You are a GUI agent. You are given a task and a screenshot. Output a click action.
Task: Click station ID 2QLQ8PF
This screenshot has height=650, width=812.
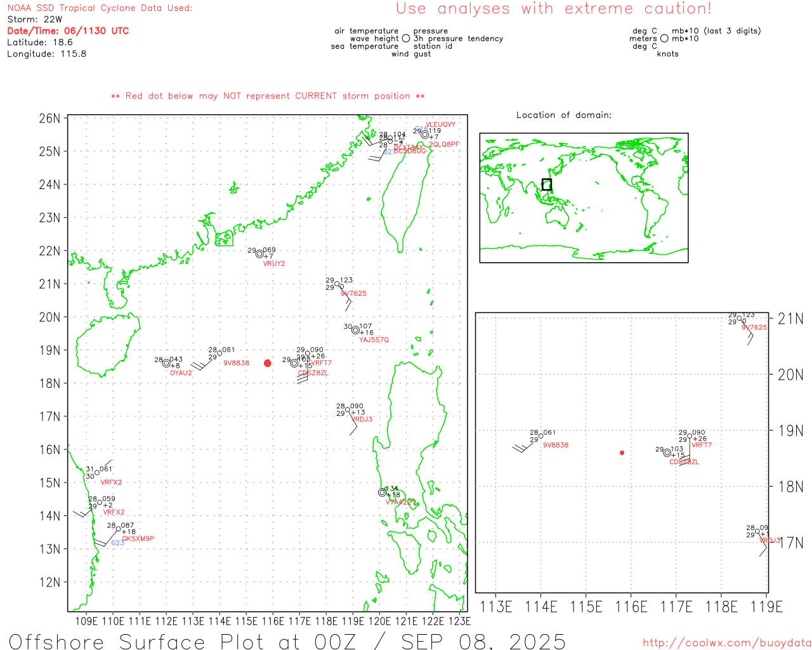pos(444,144)
